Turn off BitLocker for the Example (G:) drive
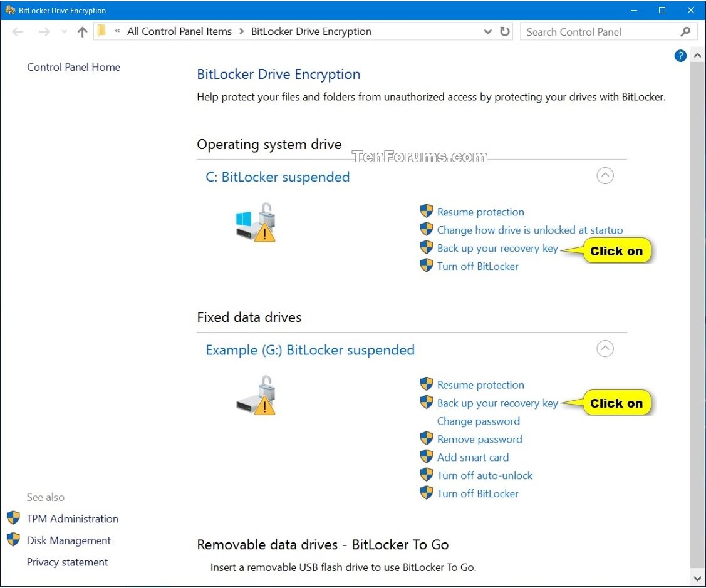 click(x=478, y=493)
